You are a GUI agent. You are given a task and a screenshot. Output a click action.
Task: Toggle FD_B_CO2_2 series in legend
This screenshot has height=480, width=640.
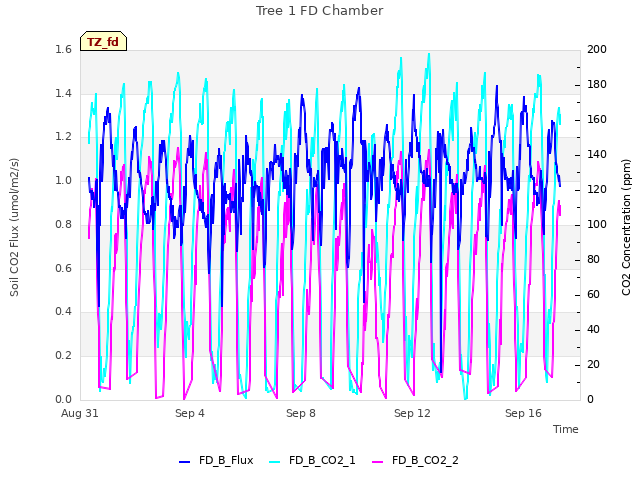[416, 460]
